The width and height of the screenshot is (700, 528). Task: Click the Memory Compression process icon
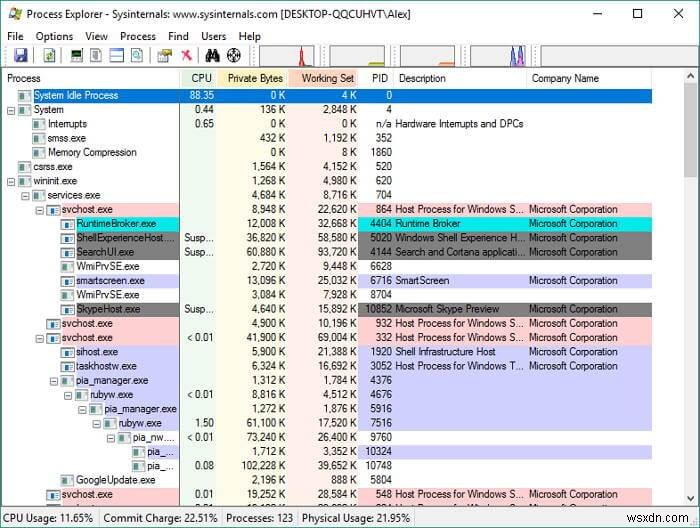point(39,153)
